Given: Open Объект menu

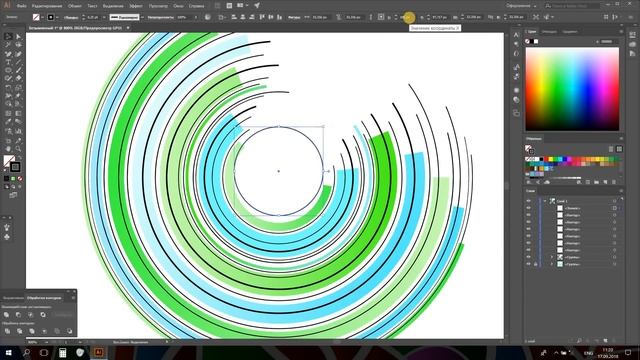Looking at the screenshot, I should (75, 6).
